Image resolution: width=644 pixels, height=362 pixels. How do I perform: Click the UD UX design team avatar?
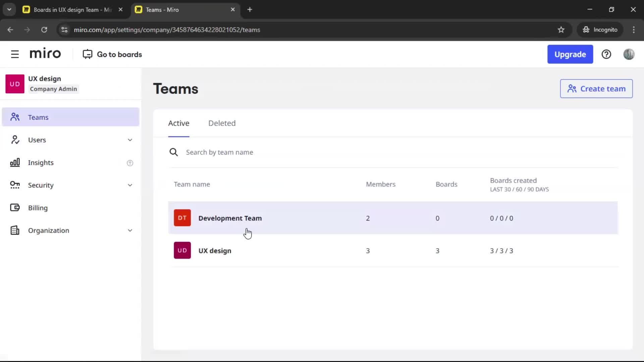(182, 250)
